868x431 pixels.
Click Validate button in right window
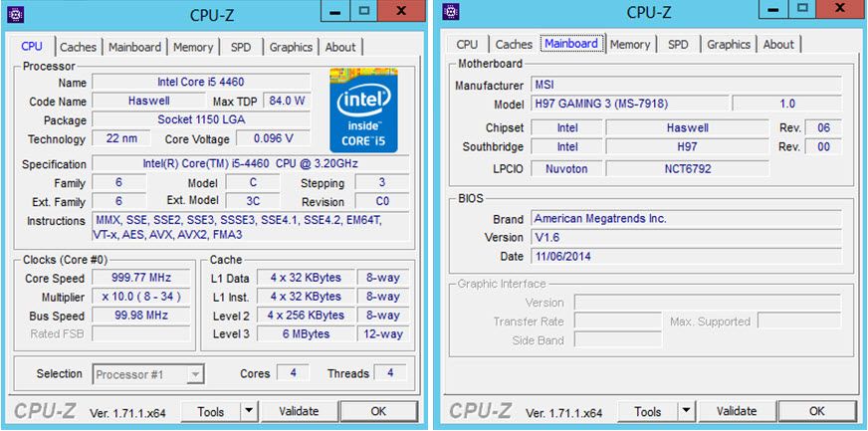pyautogui.click(x=737, y=411)
